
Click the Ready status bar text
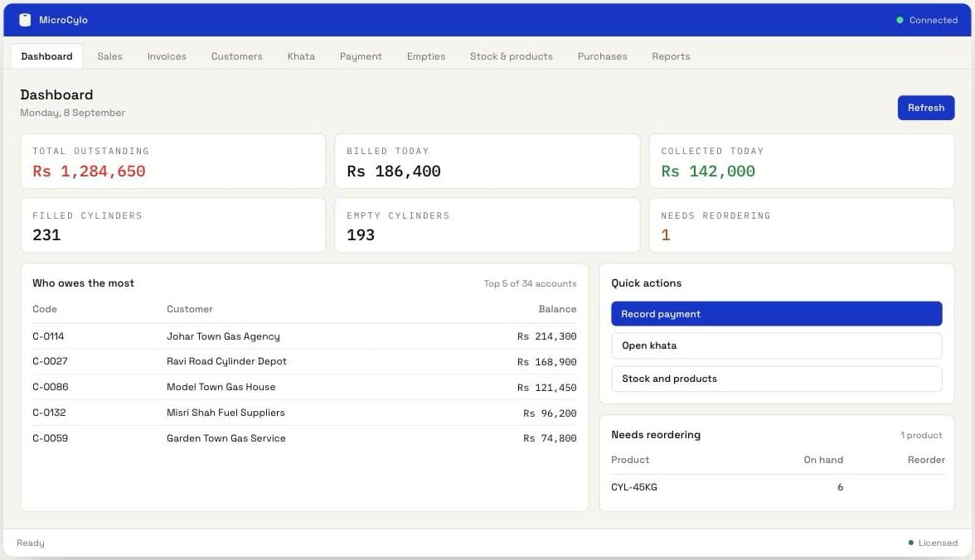31,543
